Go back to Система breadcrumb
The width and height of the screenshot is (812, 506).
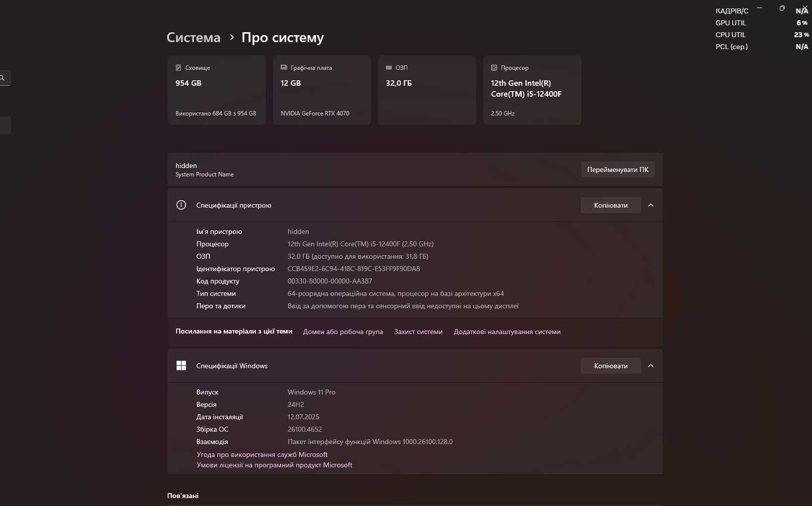click(x=193, y=38)
